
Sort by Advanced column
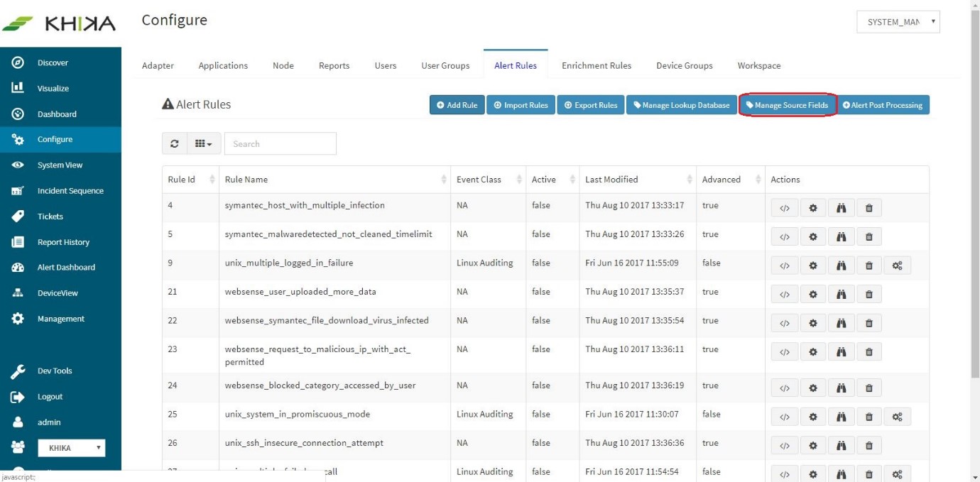coord(731,180)
